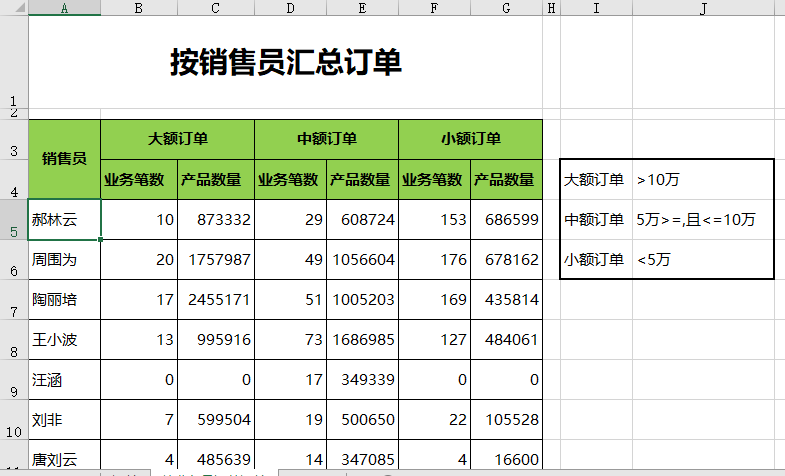Viewport: 785px width, 476px height.
Task: Select the cell with name 王小波
Action: coord(64,340)
